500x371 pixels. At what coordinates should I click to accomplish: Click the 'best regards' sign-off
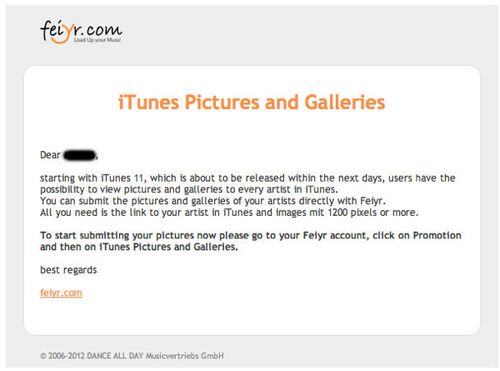(x=68, y=270)
